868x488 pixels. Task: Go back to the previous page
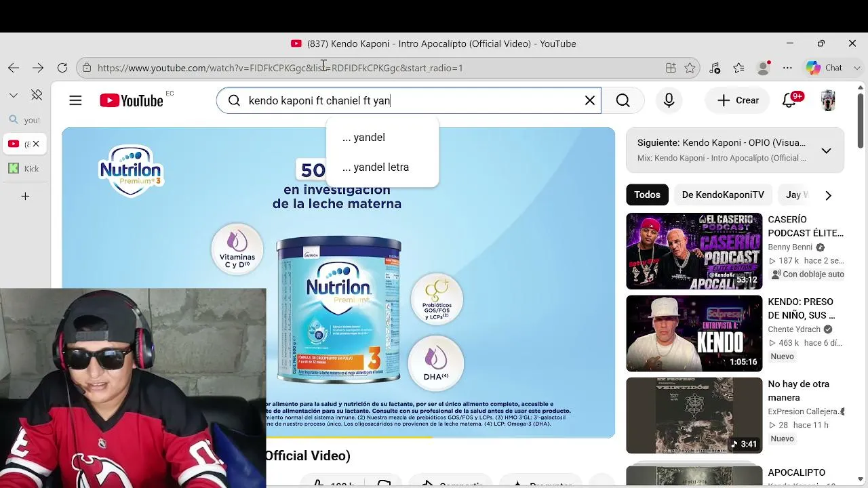click(14, 68)
